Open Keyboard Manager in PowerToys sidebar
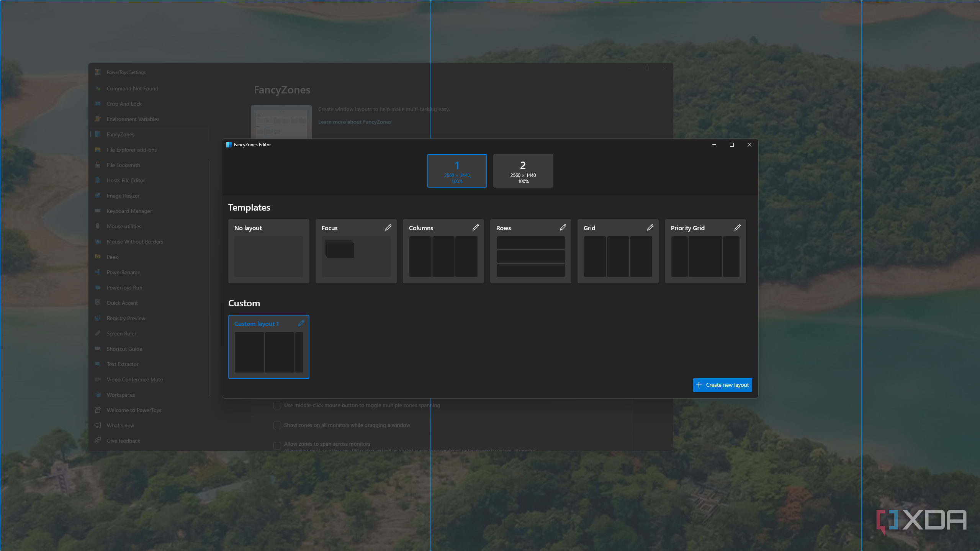Image resolution: width=980 pixels, height=551 pixels. point(149,211)
